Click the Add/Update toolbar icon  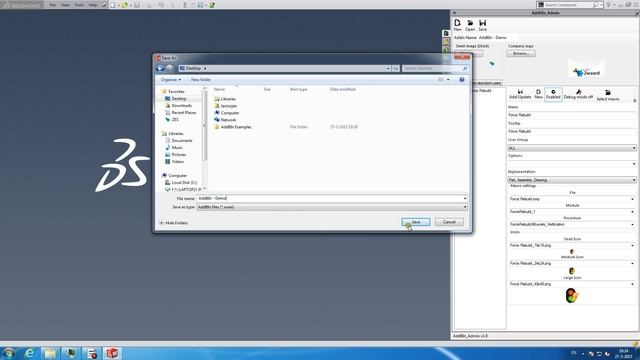click(520, 94)
